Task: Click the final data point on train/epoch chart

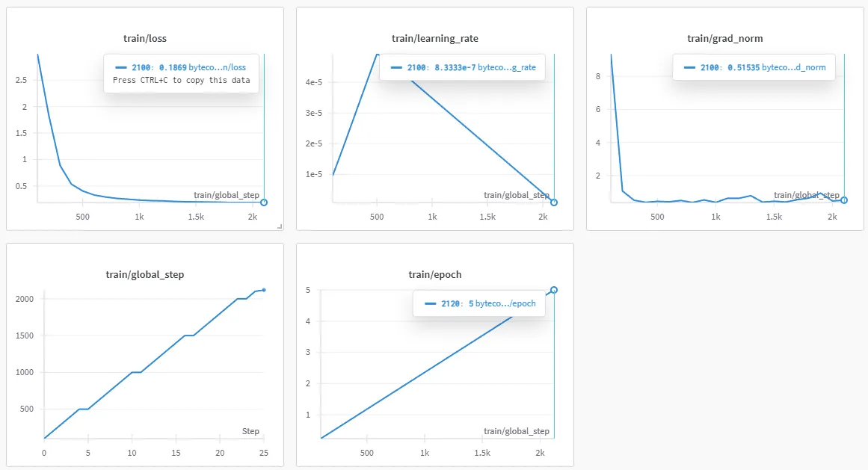Action: [554, 290]
